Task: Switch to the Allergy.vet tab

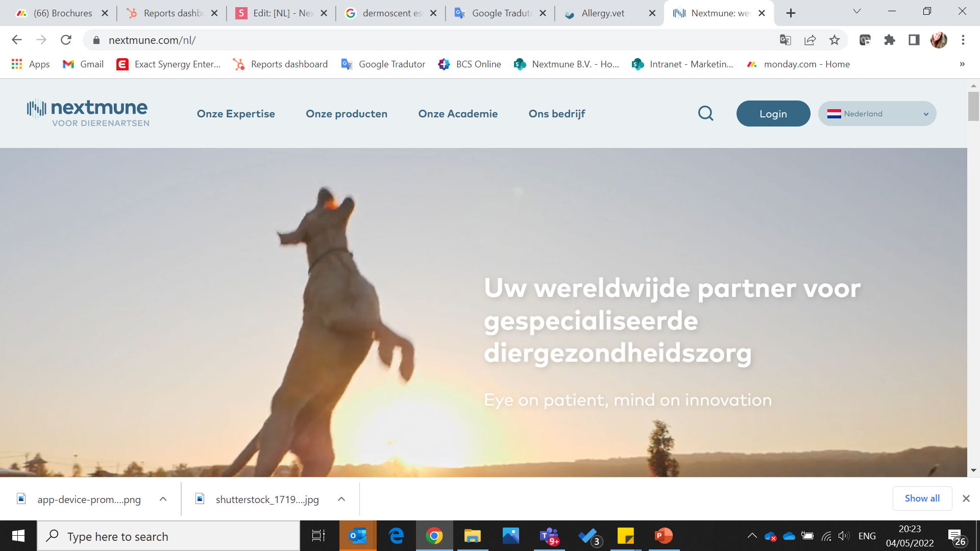Action: pos(603,13)
